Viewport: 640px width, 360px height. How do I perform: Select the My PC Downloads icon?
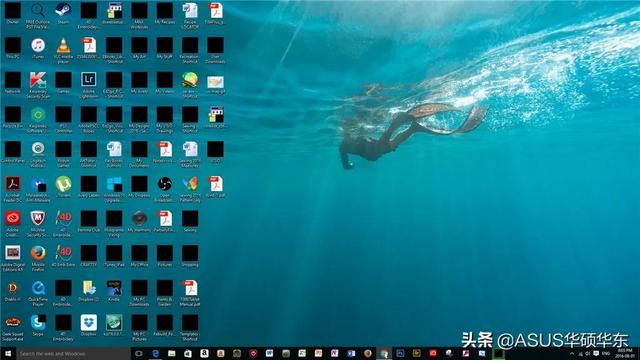[139, 288]
